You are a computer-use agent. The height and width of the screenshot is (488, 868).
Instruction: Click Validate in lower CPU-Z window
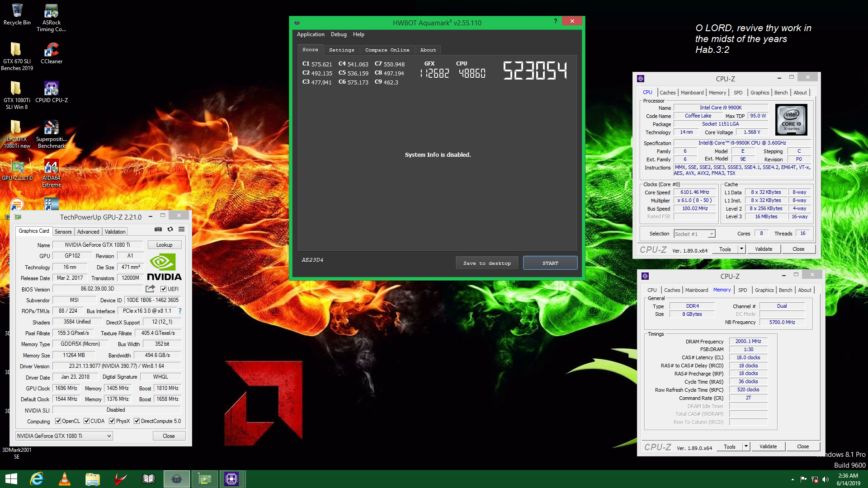pyautogui.click(x=768, y=446)
